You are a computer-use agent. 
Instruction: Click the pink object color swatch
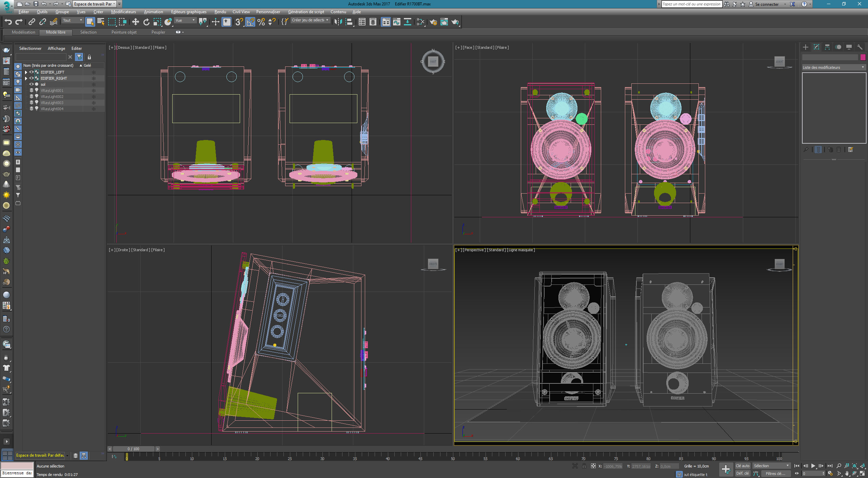(863, 57)
